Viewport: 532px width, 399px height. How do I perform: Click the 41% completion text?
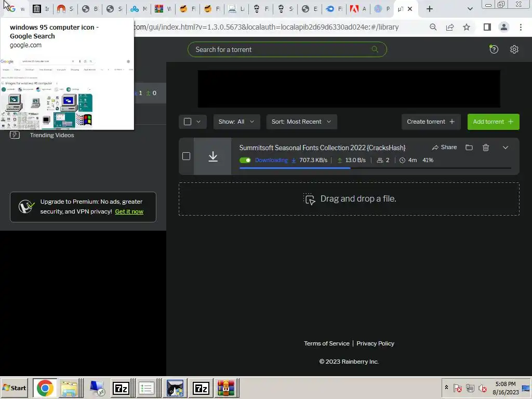[x=428, y=160]
